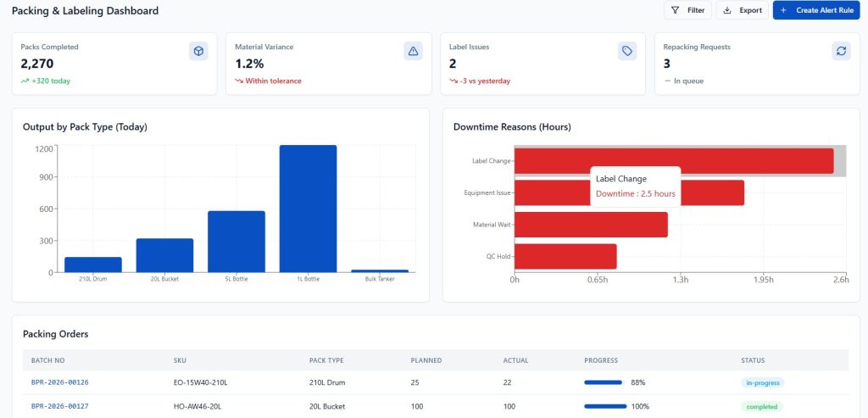Screen dimensions: 868x418
Task: Click the completed status badge
Action: tap(761, 406)
